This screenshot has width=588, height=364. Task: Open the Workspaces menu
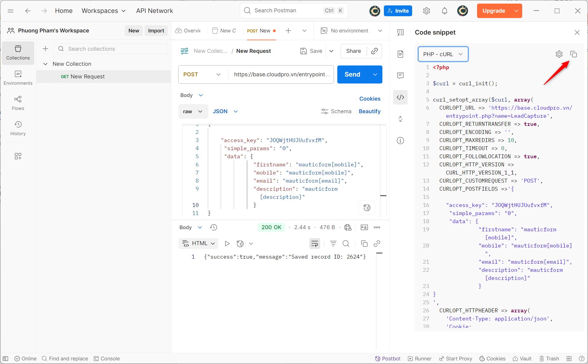(103, 11)
